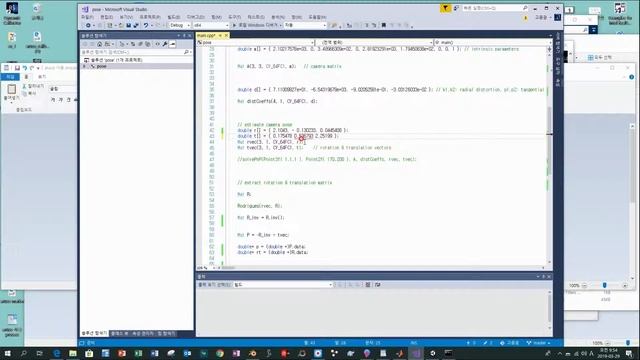Toggle preview selected items button in Solution Explorer
Image resolution: width=640 pixels, height=360 pixels.
(x=173, y=44)
